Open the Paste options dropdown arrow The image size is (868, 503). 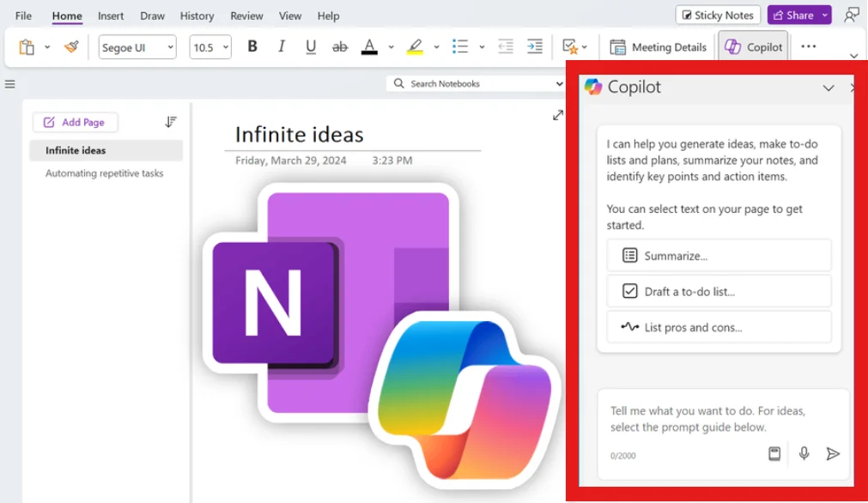pos(47,47)
